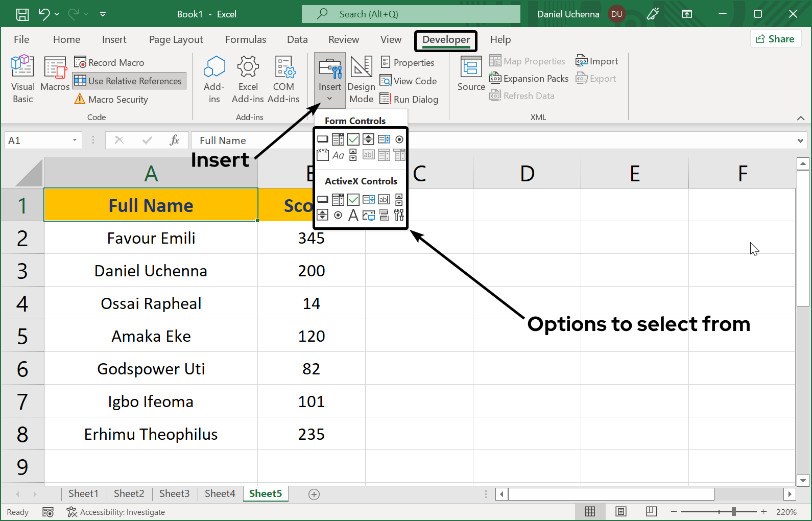Screen dimensions: 812x521
Task: Open ActiveX More Controls
Action: [399, 216]
